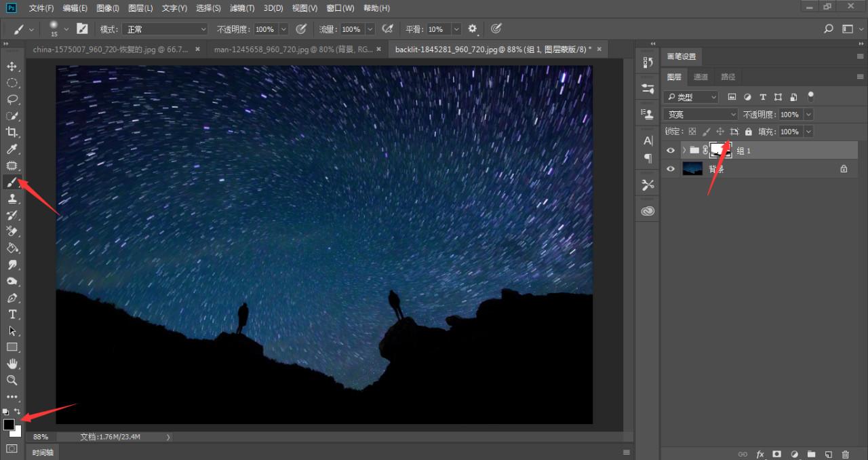The width and height of the screenshot is (868, 460).
Task: Create a new adjustment layer
Action: (x=794, y=454)
